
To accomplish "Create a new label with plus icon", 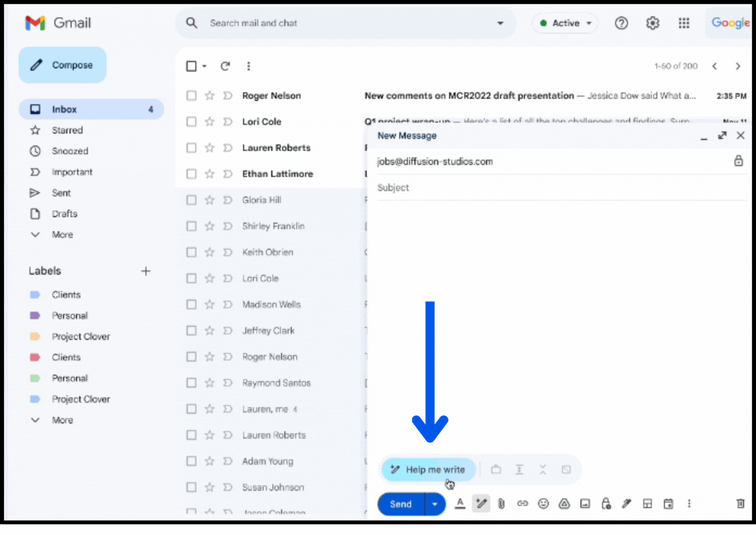I will [146, 271].
